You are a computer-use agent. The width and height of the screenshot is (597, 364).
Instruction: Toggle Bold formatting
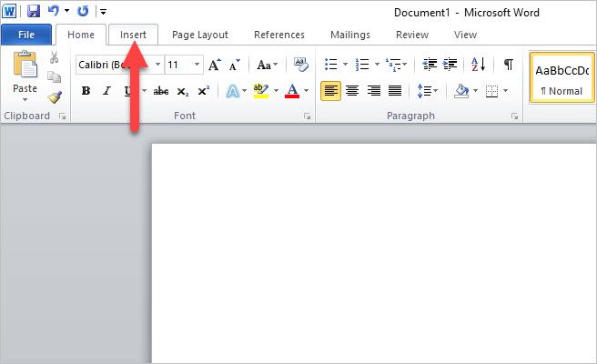pos(86,91)
